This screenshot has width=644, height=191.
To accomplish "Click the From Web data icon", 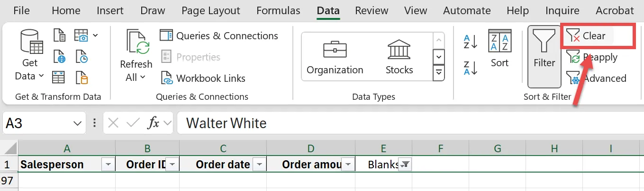I will (59, 56).
